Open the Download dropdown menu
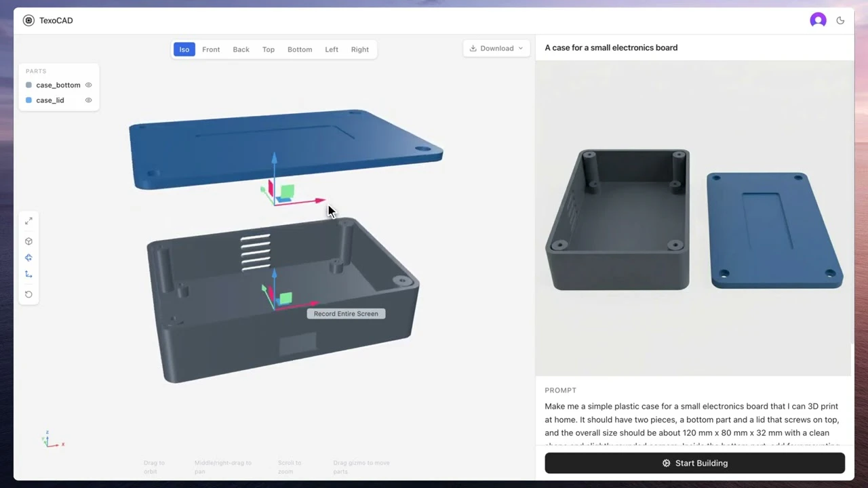868x488 pixels. (x=496, y=48)
